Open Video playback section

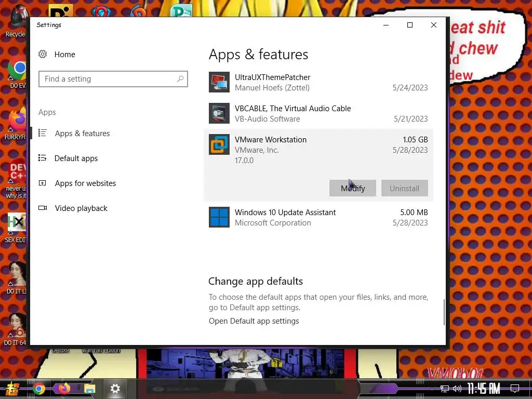81,208
